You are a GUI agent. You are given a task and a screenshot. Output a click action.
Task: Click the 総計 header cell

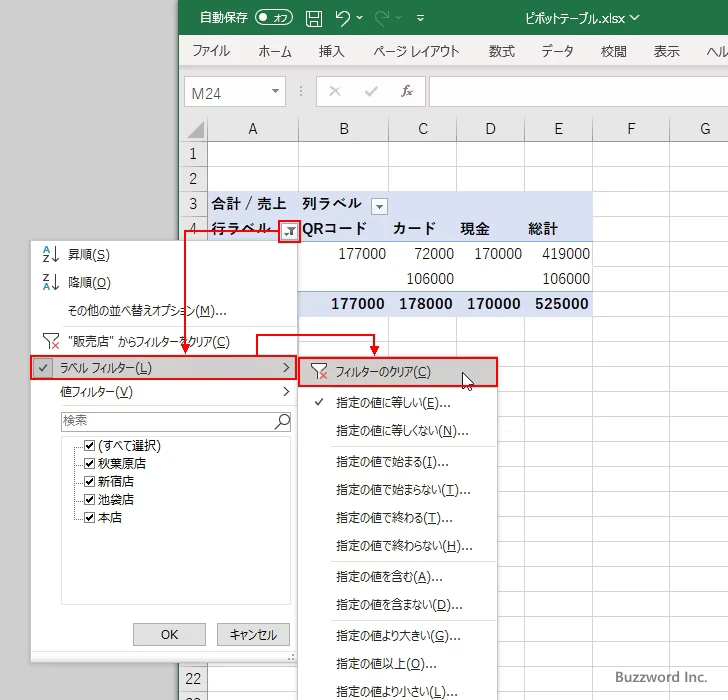559,229
